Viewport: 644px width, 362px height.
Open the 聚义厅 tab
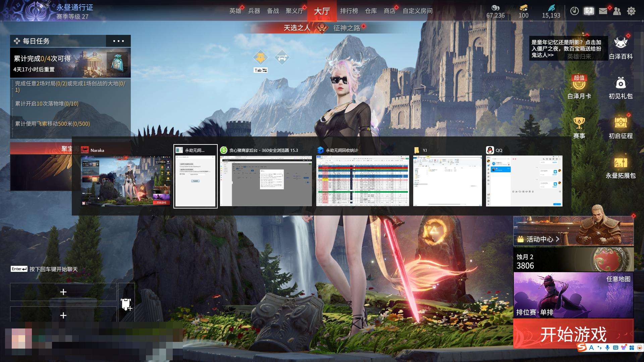click(295, 11)
